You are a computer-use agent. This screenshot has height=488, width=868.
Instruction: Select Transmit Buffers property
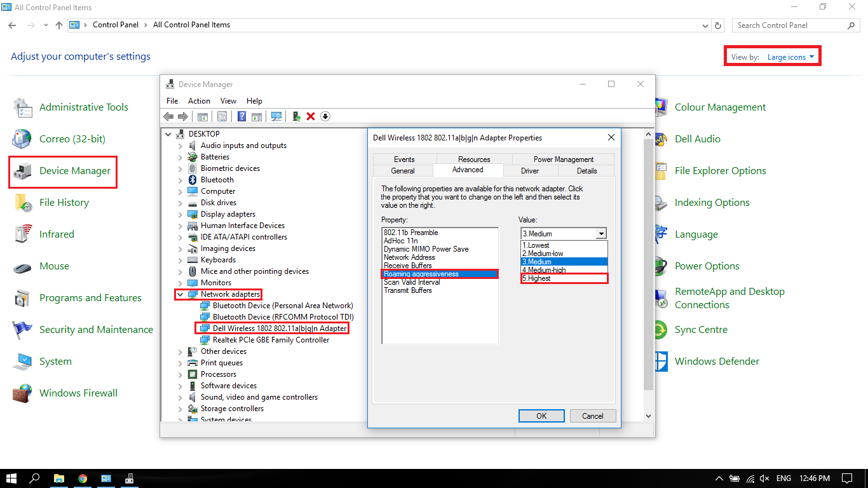click(440, 290)
